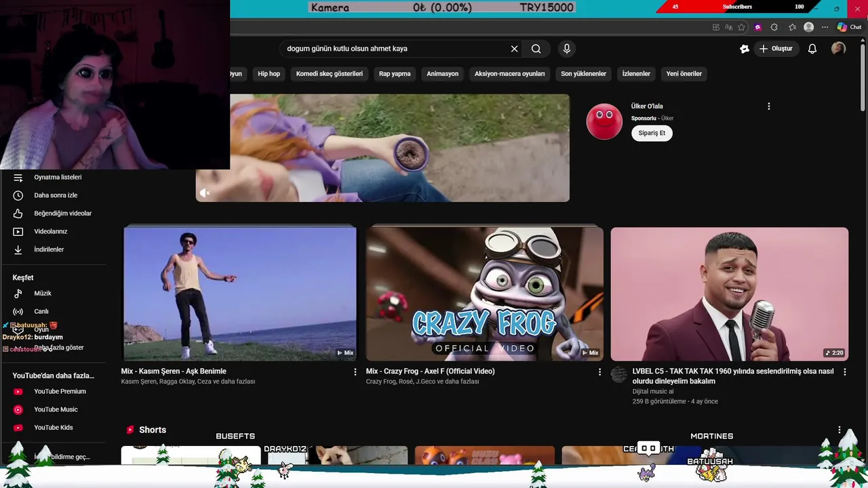Click the Shorts section heading
This screenshot has width=868, height=488.
click(153, 430)
